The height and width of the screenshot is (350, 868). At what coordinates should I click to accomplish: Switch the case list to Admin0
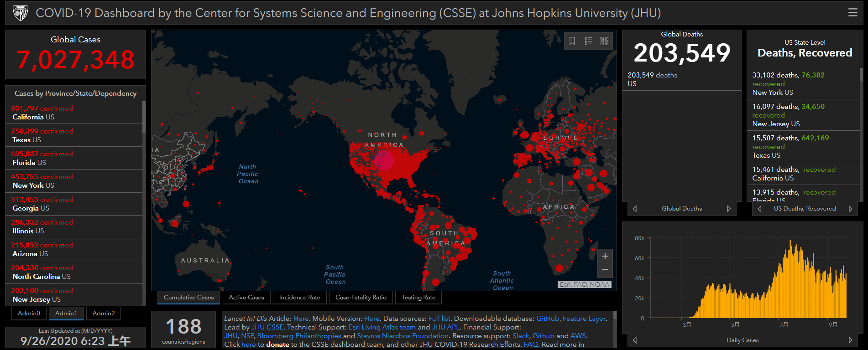[29, 314]
